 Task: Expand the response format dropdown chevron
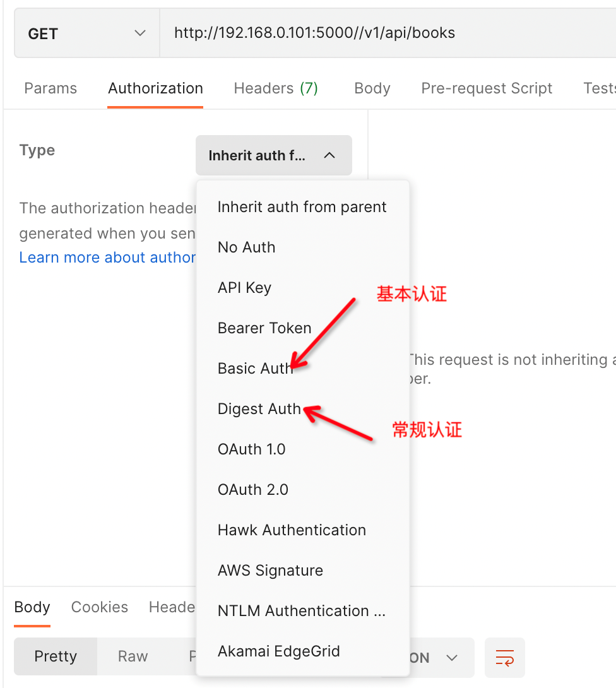point(452,657)
